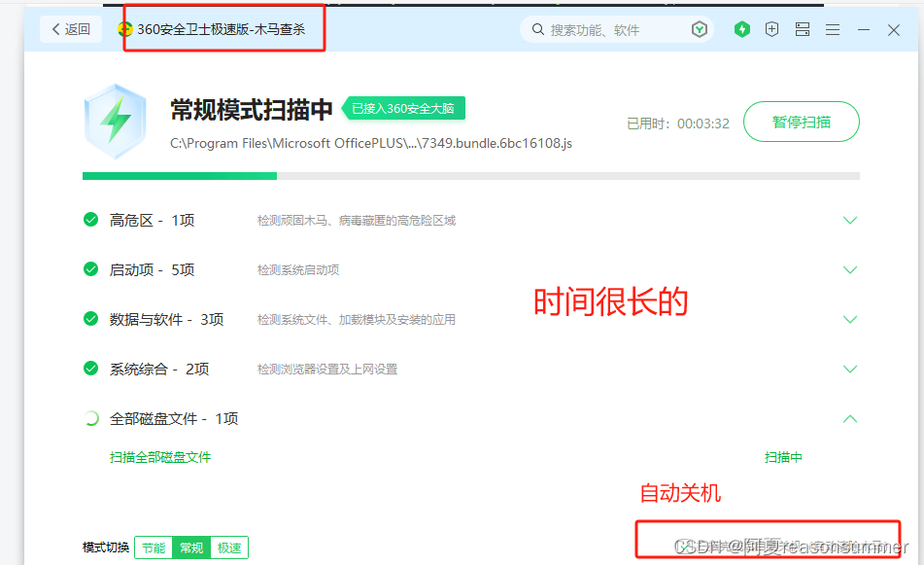
Task: Expand the 高危区 row chevron
Action: 850,221
